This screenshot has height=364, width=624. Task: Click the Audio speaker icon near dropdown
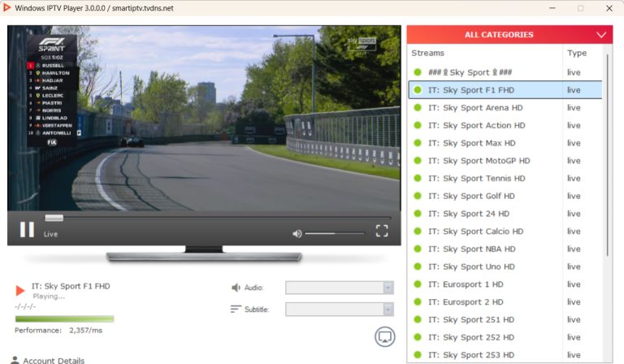click(236, 288)
